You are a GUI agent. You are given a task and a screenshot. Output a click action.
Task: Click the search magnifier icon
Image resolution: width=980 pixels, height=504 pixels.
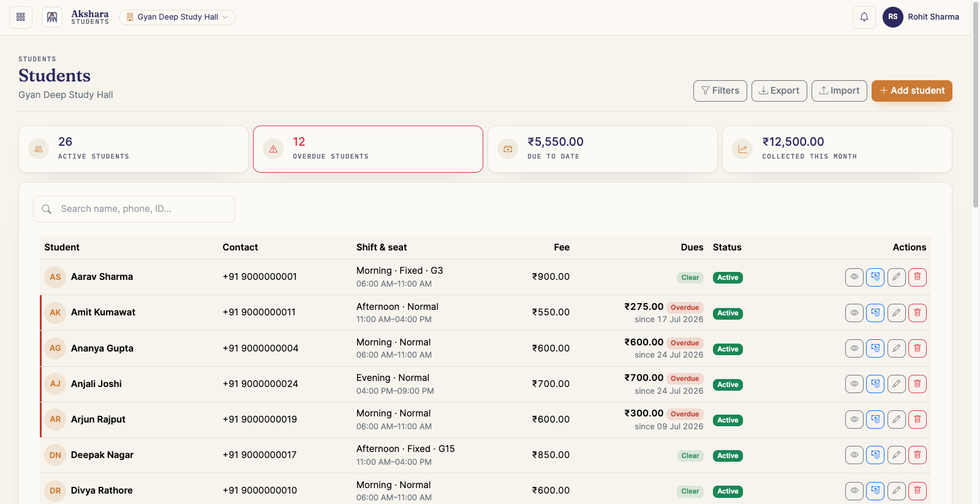point(47,209)
